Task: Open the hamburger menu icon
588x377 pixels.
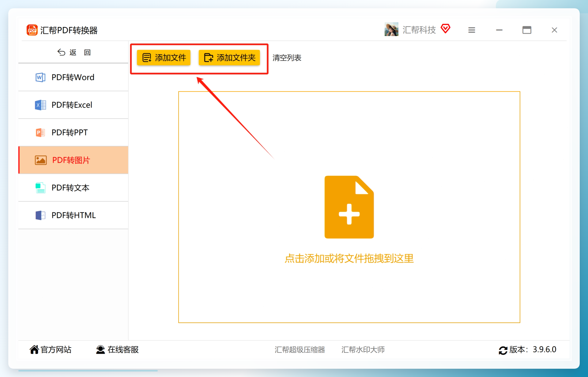Action: (x=472, y=30)
